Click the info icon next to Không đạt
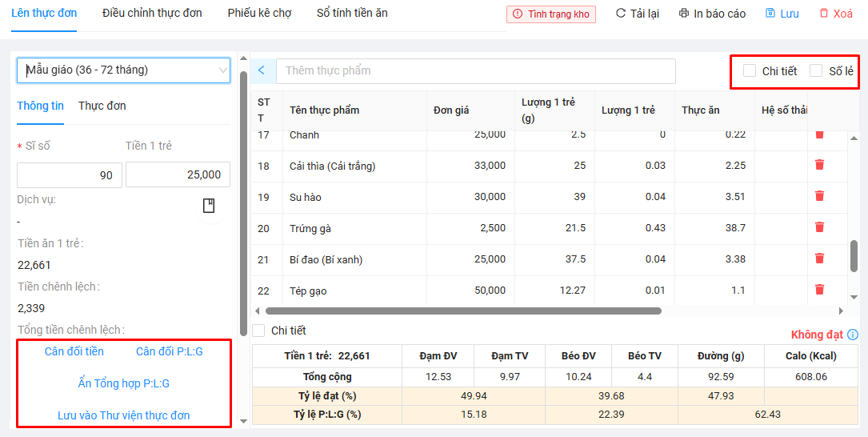868x437 pixels. pos(853,335)
